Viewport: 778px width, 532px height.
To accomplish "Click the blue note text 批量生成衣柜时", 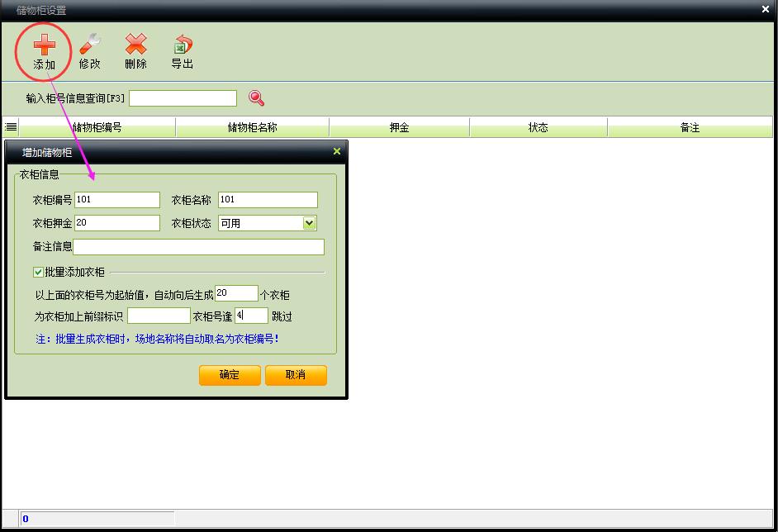I will click(x=90, y=339).
